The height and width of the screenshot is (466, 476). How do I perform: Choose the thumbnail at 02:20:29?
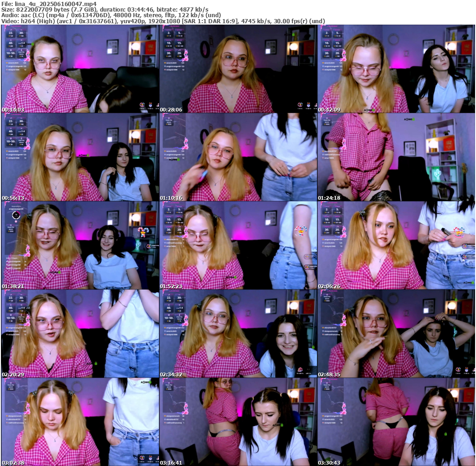pos(80,334)
